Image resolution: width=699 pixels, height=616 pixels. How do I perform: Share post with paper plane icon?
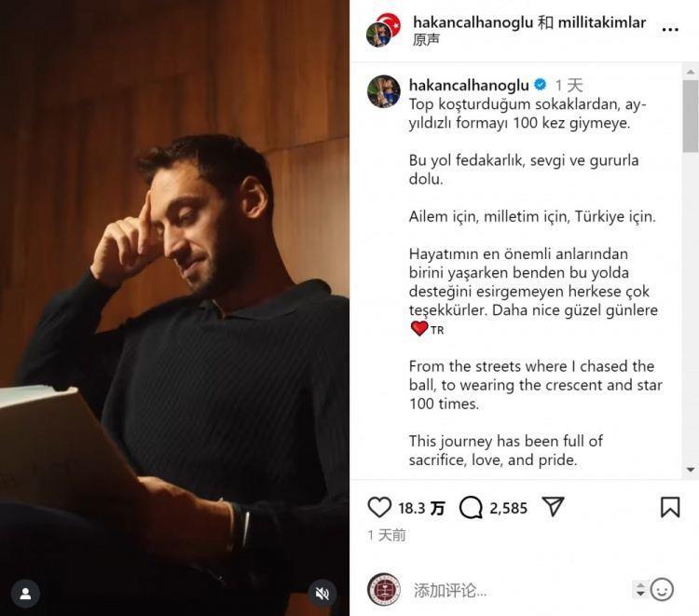pyautogui.click(x=554, y=506)
